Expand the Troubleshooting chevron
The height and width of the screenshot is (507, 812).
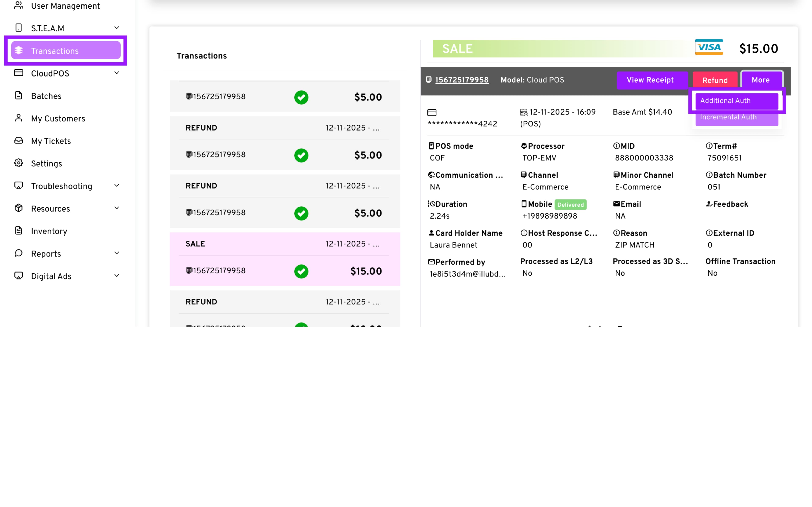point(117,185)
